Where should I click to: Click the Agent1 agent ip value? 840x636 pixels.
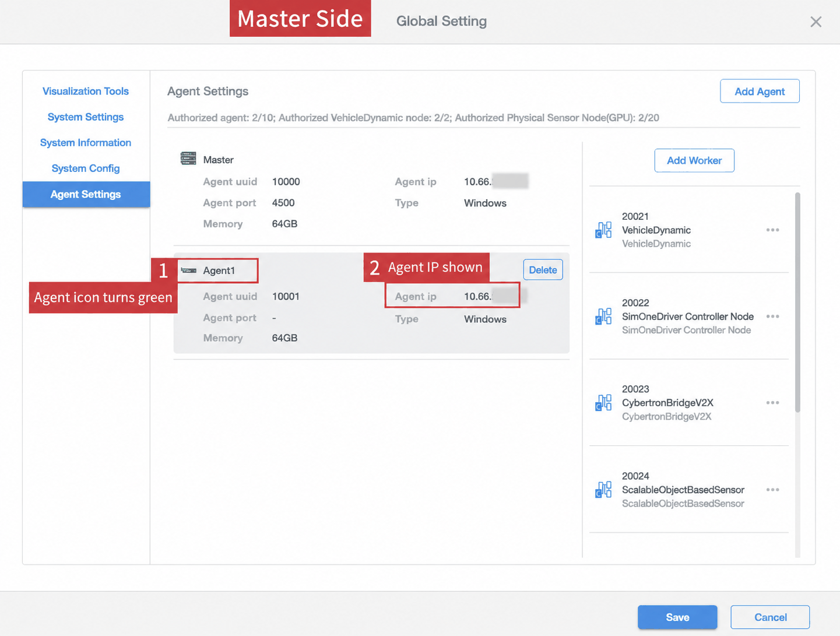[495, 296]
